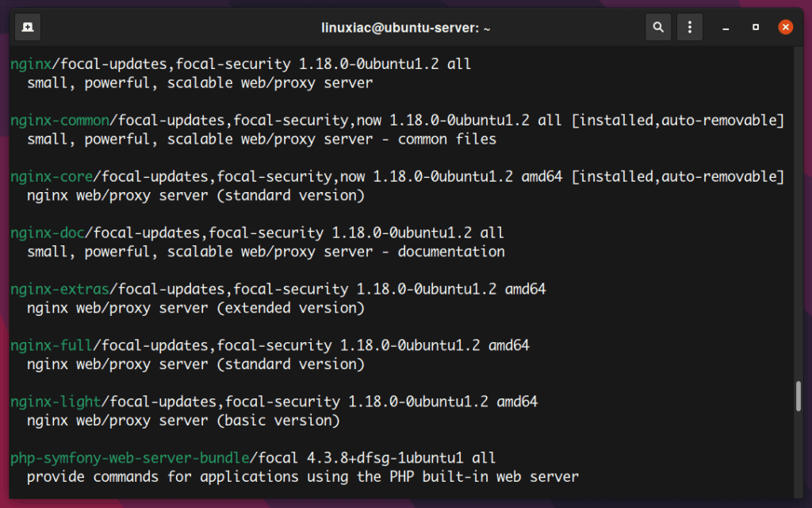
Task: Minimize the terminal window
Action: 726,28
